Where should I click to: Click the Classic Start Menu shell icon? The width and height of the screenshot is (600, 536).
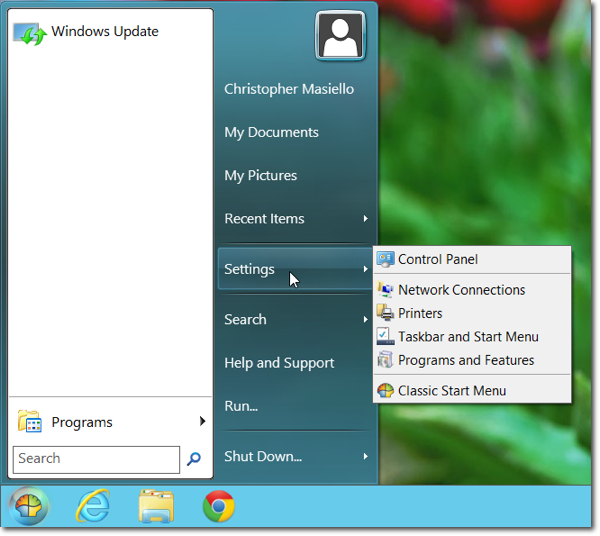tap(385, 391)
